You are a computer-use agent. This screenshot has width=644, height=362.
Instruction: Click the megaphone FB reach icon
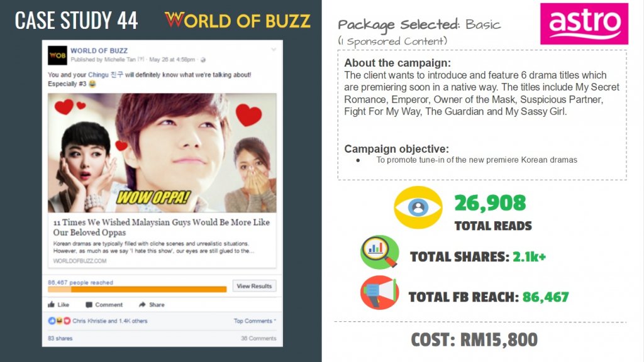[x=379, y=293]
